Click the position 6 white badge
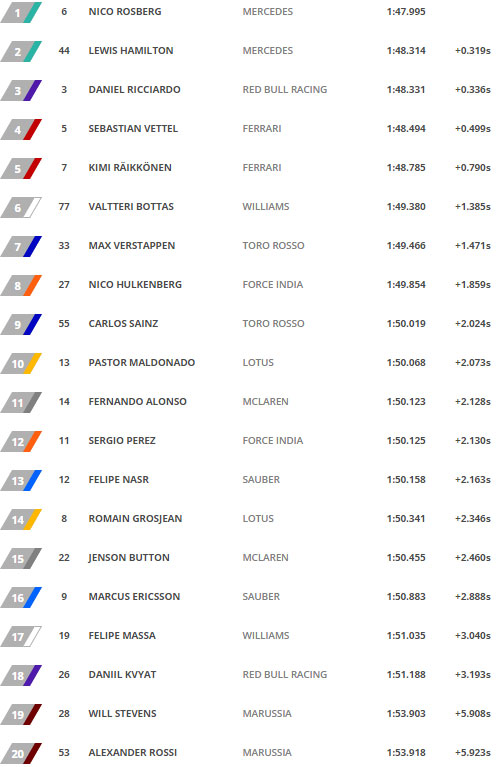Viewport: 499px width, 767px height. (x=21, y=207)
